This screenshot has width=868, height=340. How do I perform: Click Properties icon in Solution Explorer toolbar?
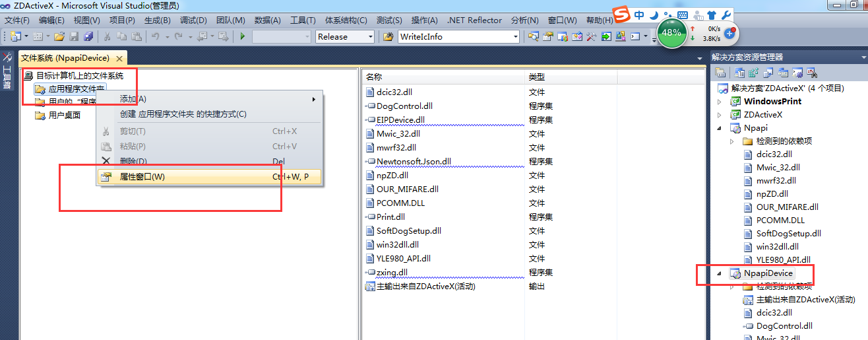(720, 73)
